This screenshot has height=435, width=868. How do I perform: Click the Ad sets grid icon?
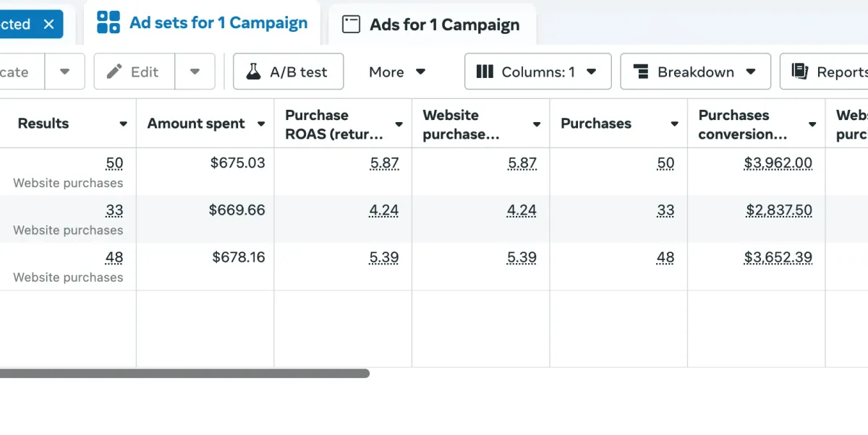(x=109, y=22)
